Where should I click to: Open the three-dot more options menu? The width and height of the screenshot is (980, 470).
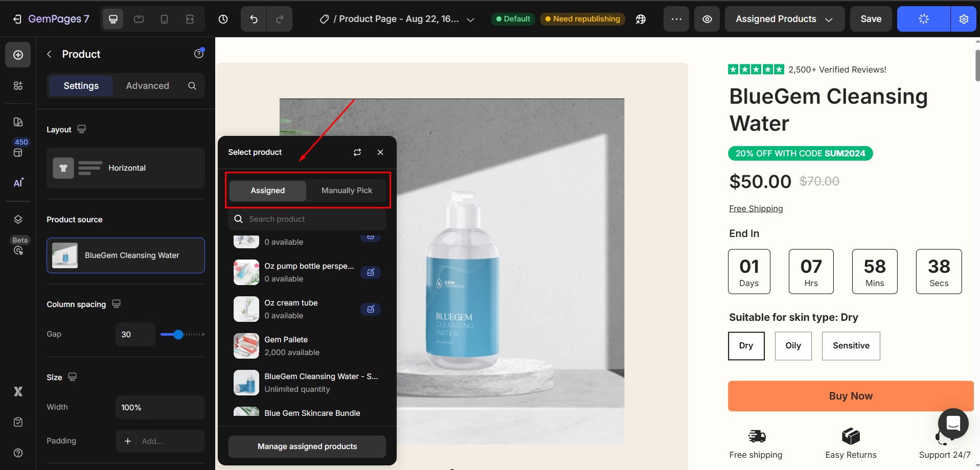tap(675, 19)
